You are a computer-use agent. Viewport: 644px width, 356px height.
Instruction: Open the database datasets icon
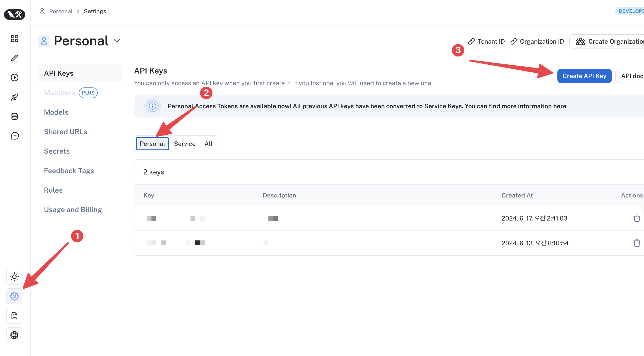[x=14, y=116]
